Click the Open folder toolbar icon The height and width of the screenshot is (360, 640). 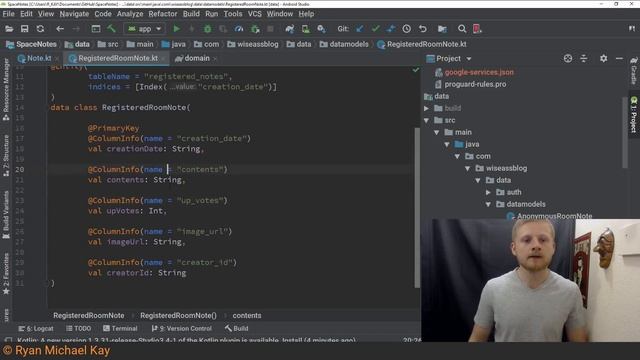(x=9, y=29)
